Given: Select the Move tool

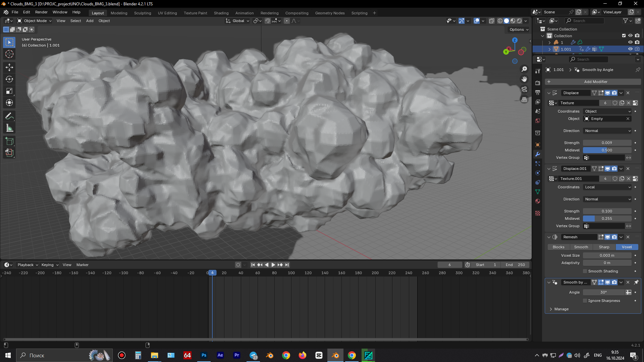Looking at the screenshot, I should click(9, 67).
